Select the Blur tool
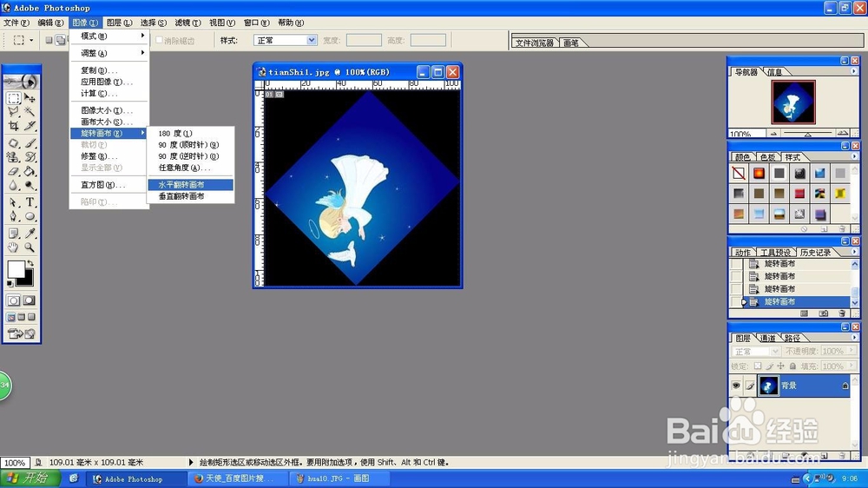Viewport: 868px width, 488px height. pyautogui.click(x=14, y=185)
